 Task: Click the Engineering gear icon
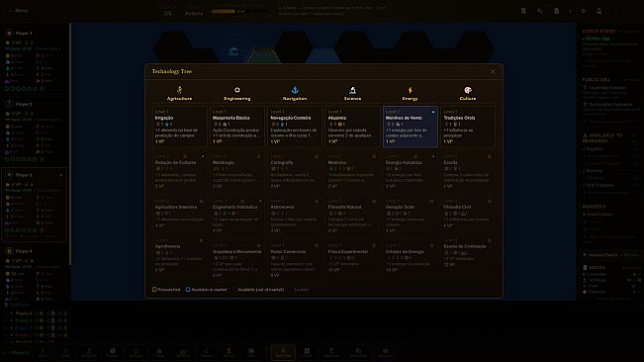click(237, 90)
